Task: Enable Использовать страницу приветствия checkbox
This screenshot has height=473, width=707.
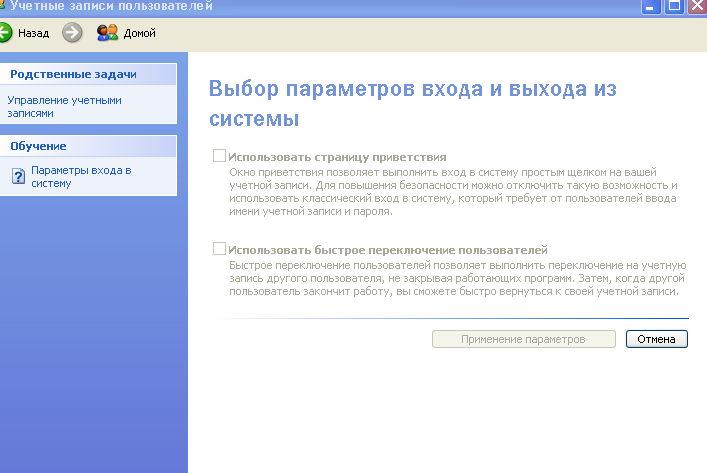Action: pos(219,157)
